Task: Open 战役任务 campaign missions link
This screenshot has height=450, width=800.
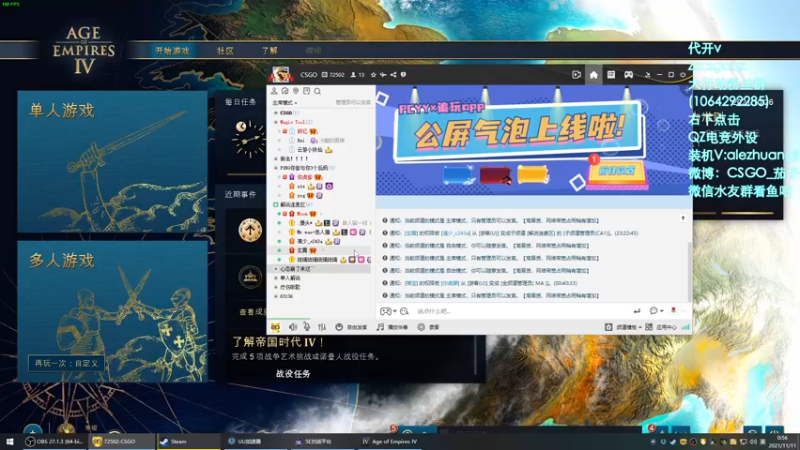Action: click(293, 374)
